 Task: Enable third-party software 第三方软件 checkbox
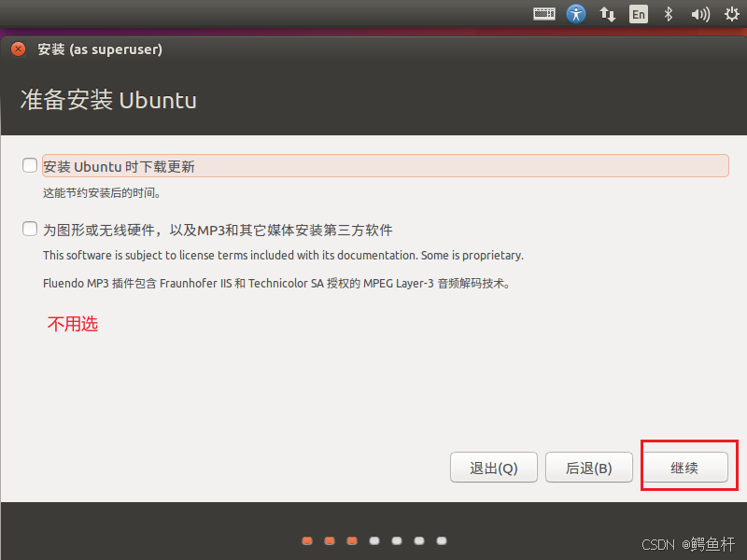tap(30, 229)
